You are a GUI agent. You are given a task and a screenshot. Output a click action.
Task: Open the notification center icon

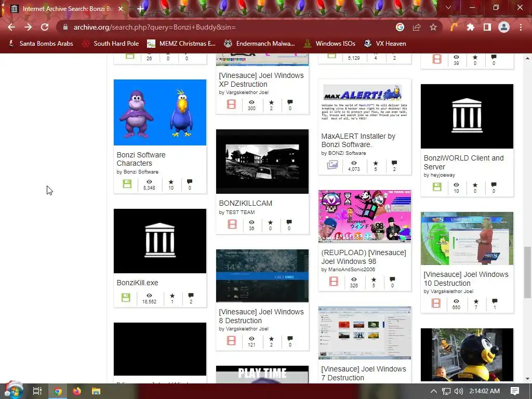coord(515,391)
